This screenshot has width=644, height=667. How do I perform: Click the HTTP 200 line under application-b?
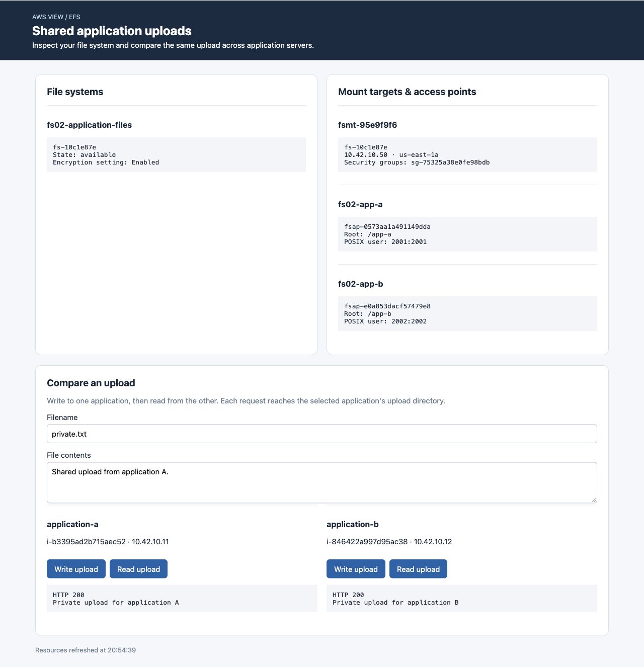click(348, 595)
